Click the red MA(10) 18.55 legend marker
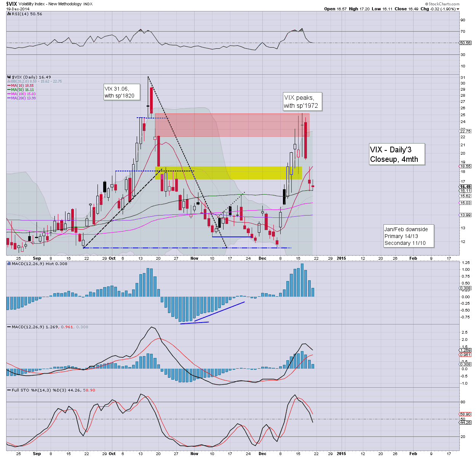The height and width of the screenshot is (457, 476). coord(9,86)
